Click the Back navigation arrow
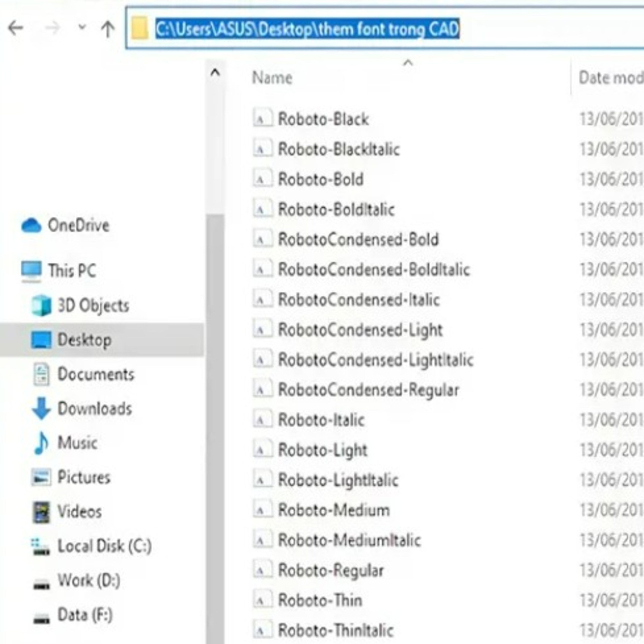 point(15,28)
